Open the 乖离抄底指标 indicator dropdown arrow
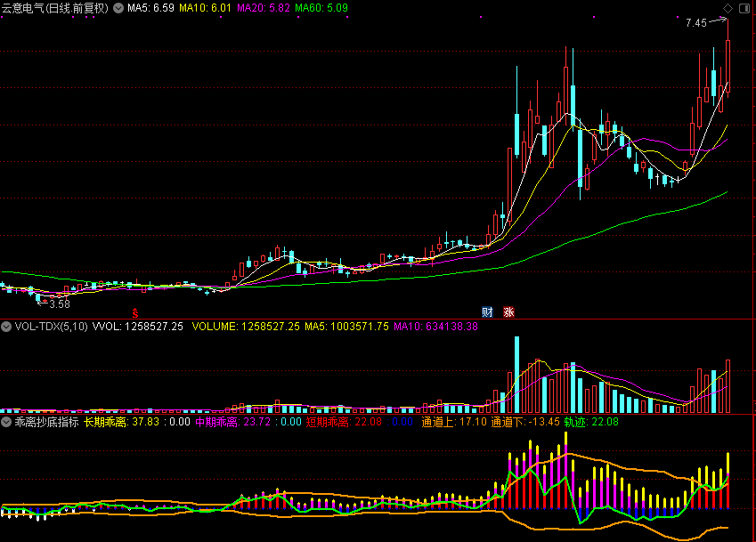The width and height of the screenshot is (756, 542). pyautogui.click(x=6, y=422)
